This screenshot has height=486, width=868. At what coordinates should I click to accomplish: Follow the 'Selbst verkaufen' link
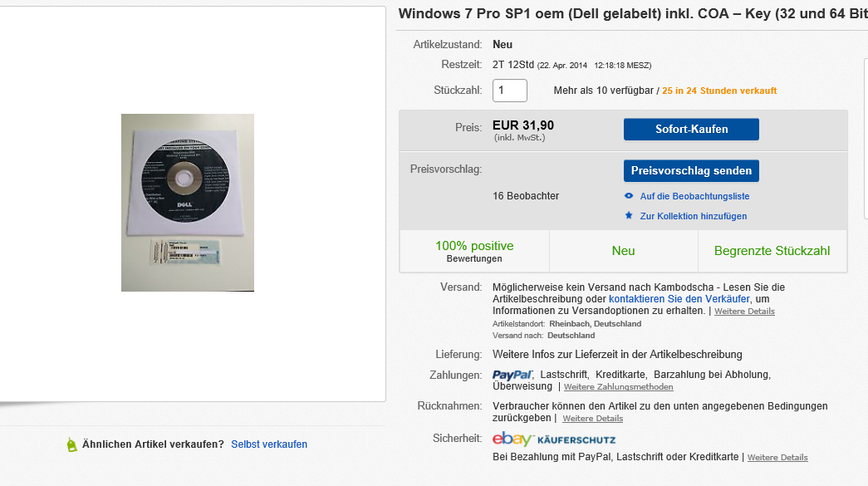(269, 444)
